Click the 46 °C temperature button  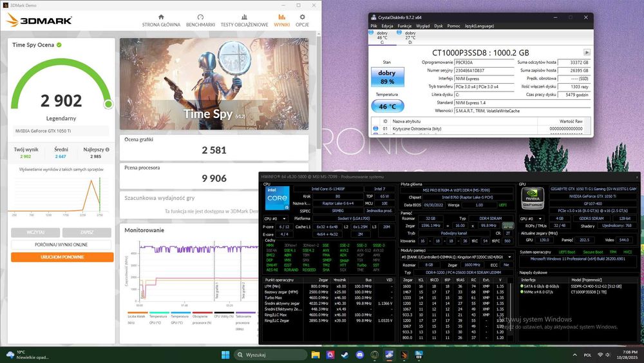tap(387, 106)
